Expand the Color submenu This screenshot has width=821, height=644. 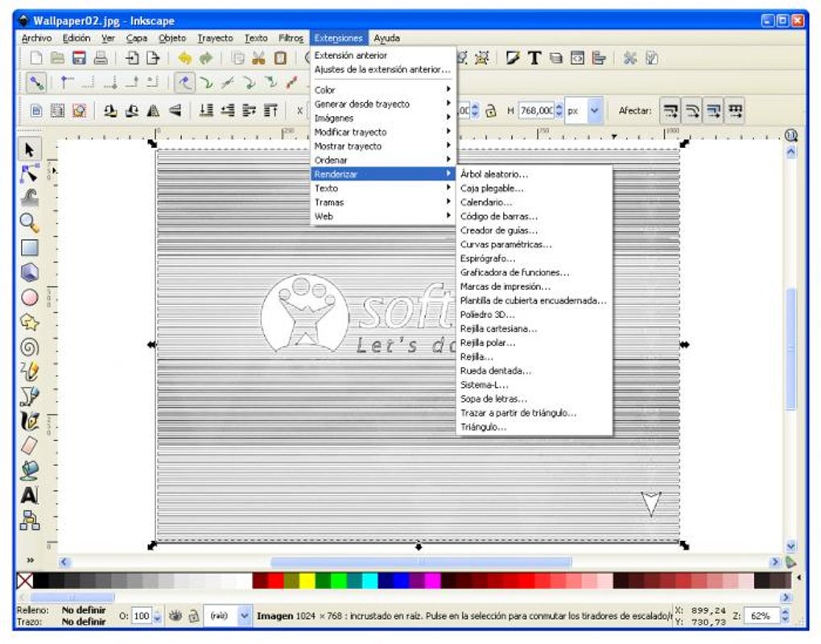[383, 90]
